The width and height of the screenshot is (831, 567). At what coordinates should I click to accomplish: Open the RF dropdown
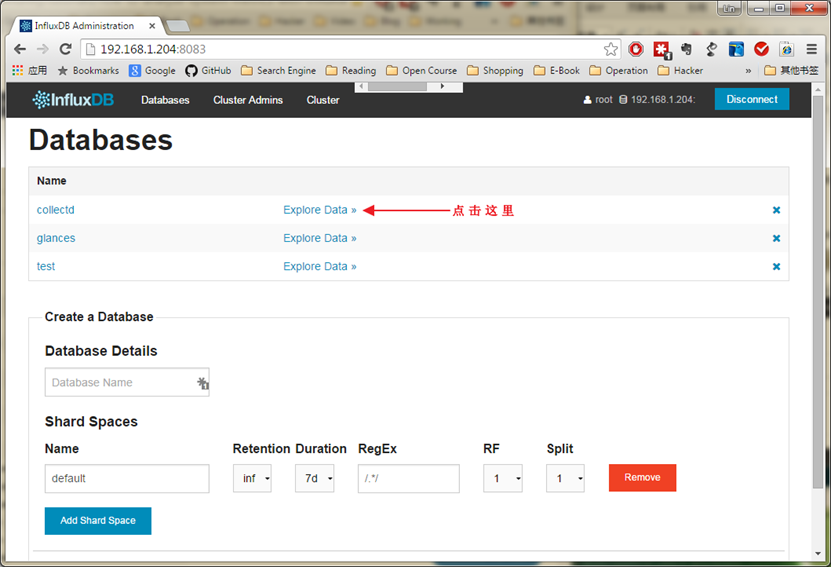point(502,478)
